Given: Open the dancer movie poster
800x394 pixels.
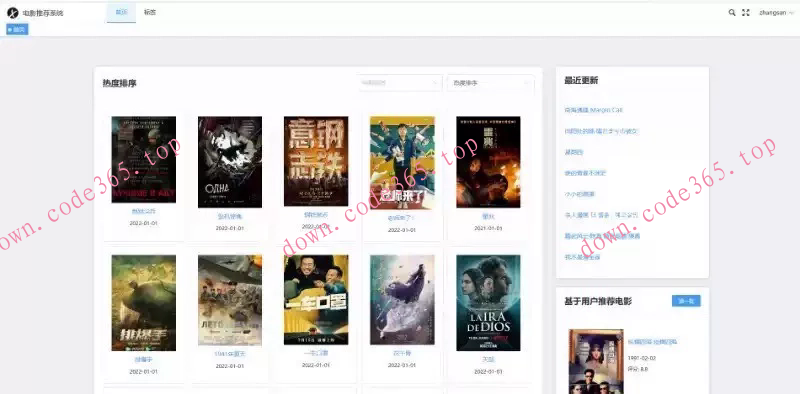Looking at the screenshot, I should pyautogui.click(x=402, y=300).
